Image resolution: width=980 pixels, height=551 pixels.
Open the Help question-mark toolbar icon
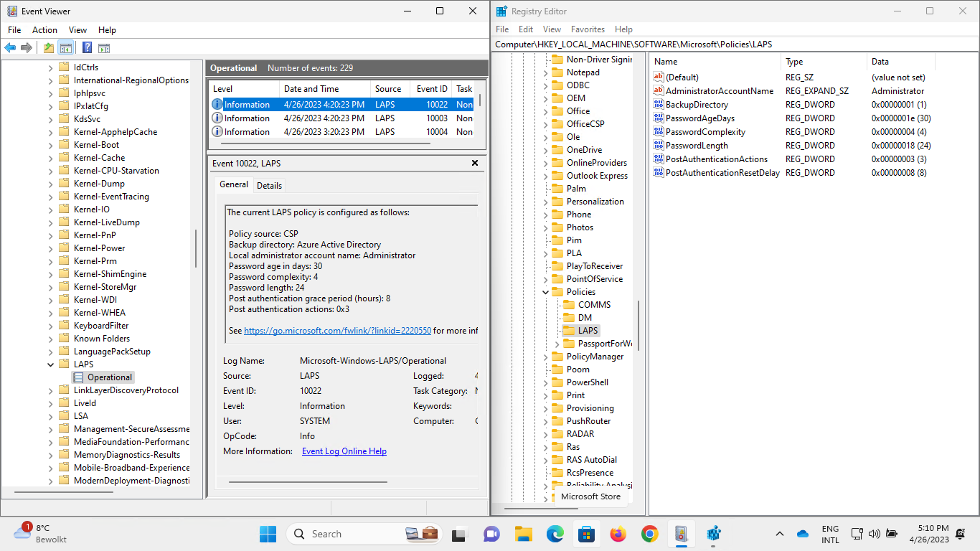[87, 48]
